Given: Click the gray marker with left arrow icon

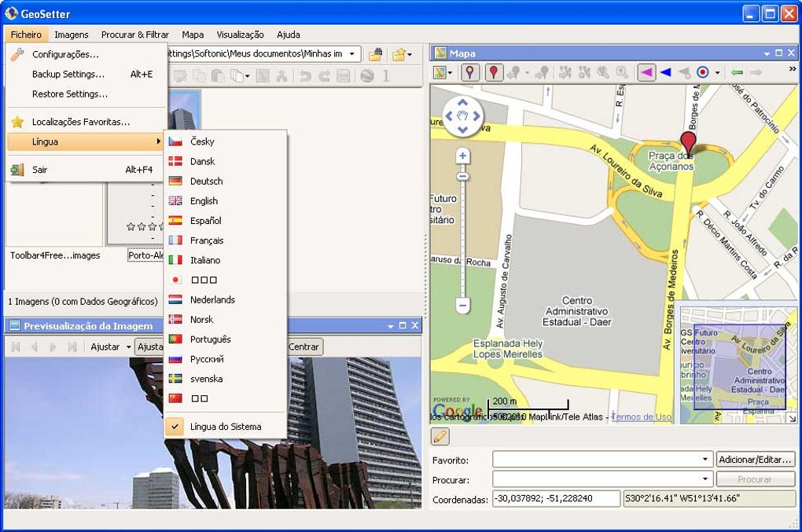Looking at the screenshot, I should (513, 72).
